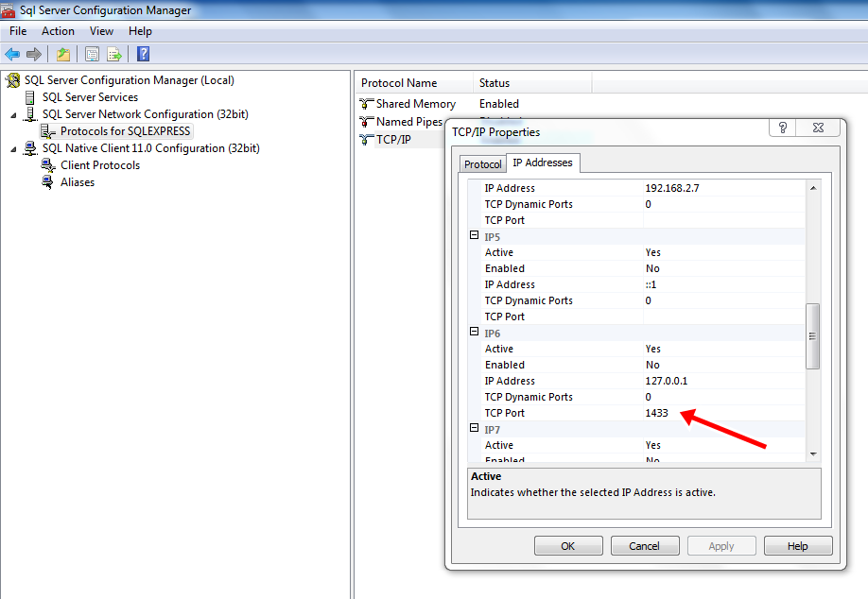Image resolution: width=868 pixels, height=599 pixels.
Task: Select Client Protocols tree item
Action: coord(100,165)
